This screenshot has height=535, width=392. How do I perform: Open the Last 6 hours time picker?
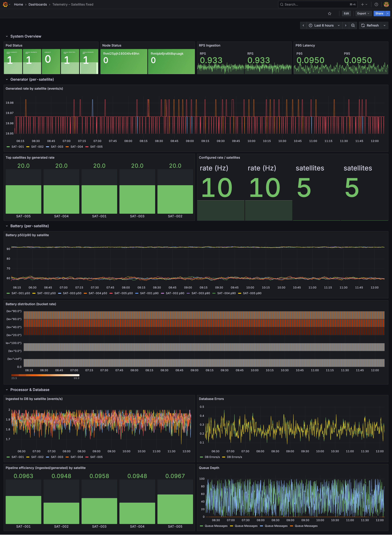(324, 25)
